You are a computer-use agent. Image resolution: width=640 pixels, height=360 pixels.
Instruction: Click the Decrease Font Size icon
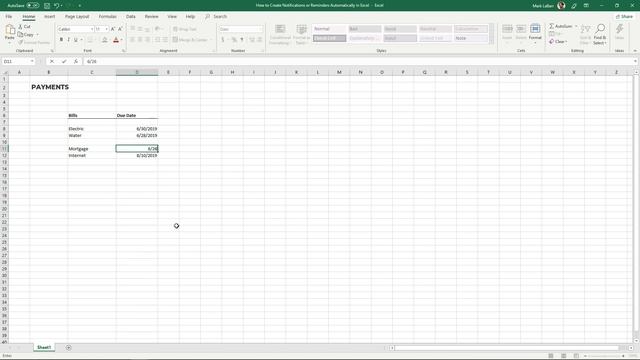point(120,29)
